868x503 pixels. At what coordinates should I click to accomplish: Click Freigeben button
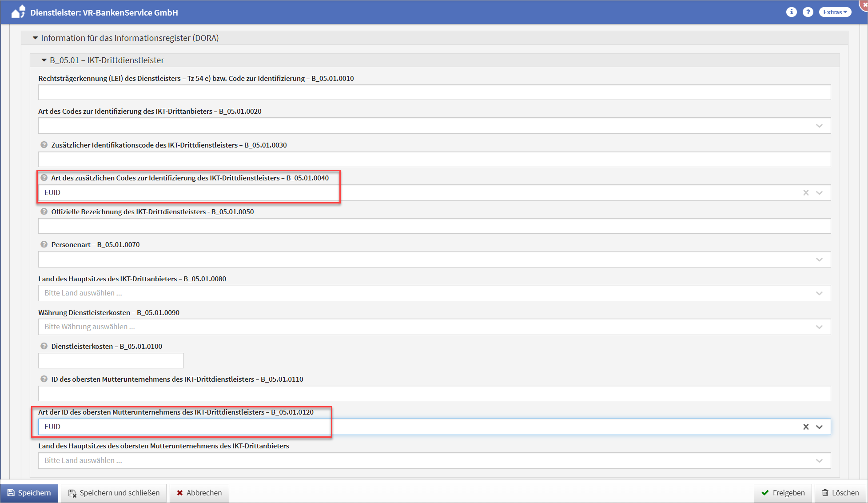tap(783, 493)
